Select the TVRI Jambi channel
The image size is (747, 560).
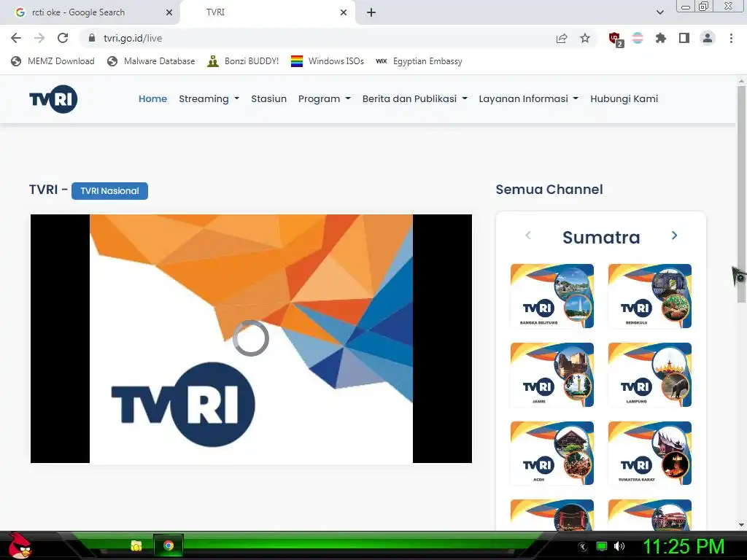[x=552, y=375]
